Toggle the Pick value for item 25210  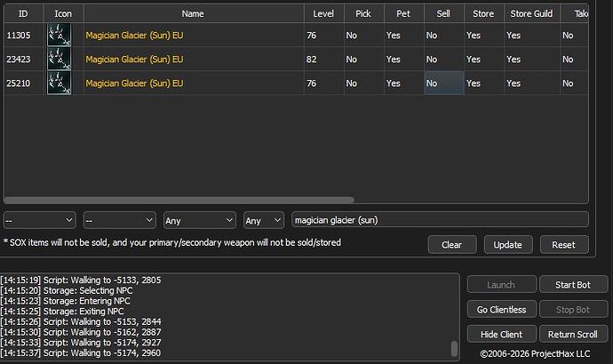363,83
